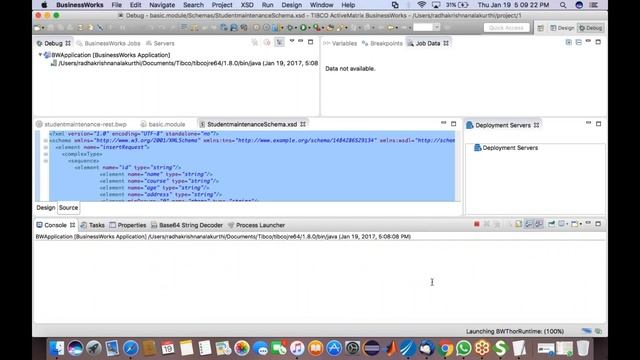The height and width of the screenshot is (360, 640).
Task: Open the BusinessWorks Jobs tab
Action: (108, 43)
